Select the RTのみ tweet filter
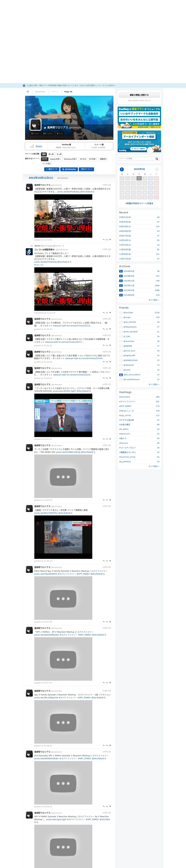 [83, 159]
